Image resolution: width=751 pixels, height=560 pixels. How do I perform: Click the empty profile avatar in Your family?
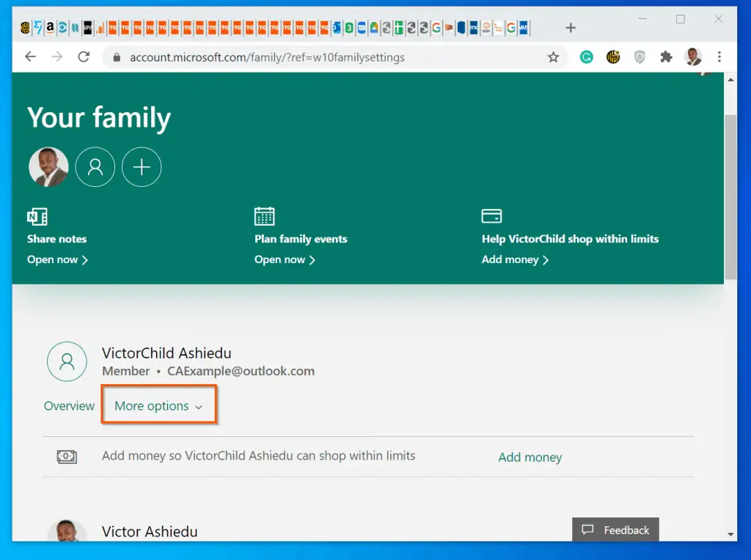95,167
